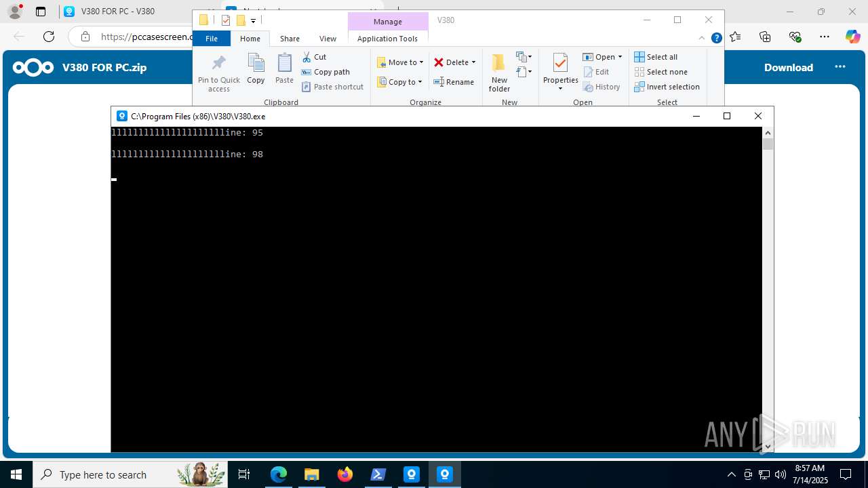
Task: Launch Firefox from the taskbar
Action: pyautogui.click(x=345, y=474)
